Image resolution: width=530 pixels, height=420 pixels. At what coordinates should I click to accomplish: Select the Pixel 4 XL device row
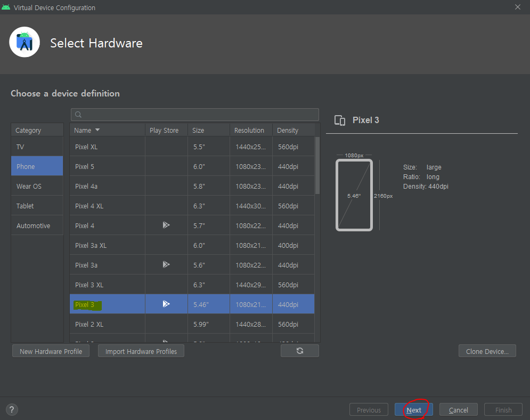pyautogui.click(x=192, y=206)
